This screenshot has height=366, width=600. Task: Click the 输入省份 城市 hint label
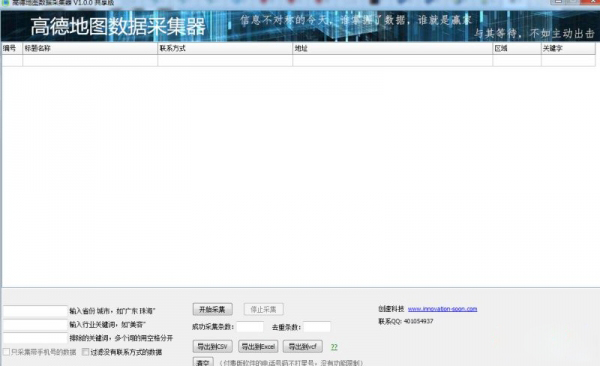pos(112,311)
